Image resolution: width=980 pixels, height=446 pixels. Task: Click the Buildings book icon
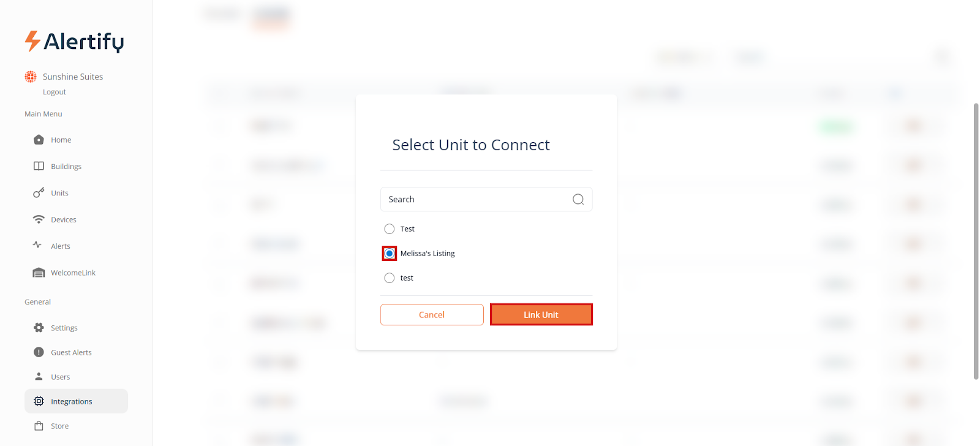point(39,166)
